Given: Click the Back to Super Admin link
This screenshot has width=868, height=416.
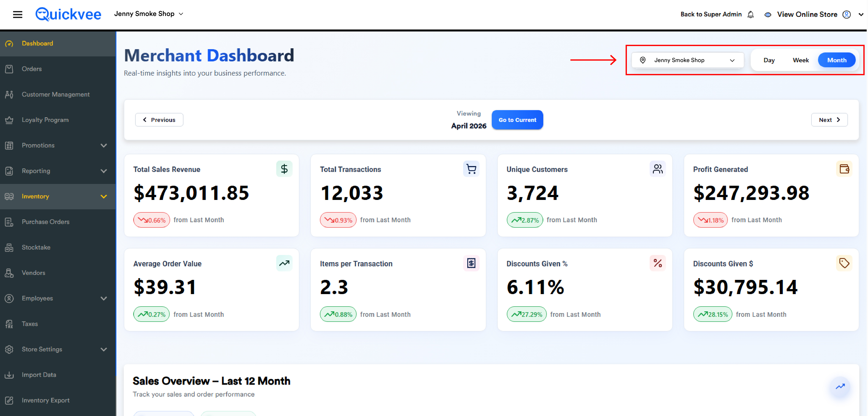Looking at the screenshot, I should (x=711, y=14).
